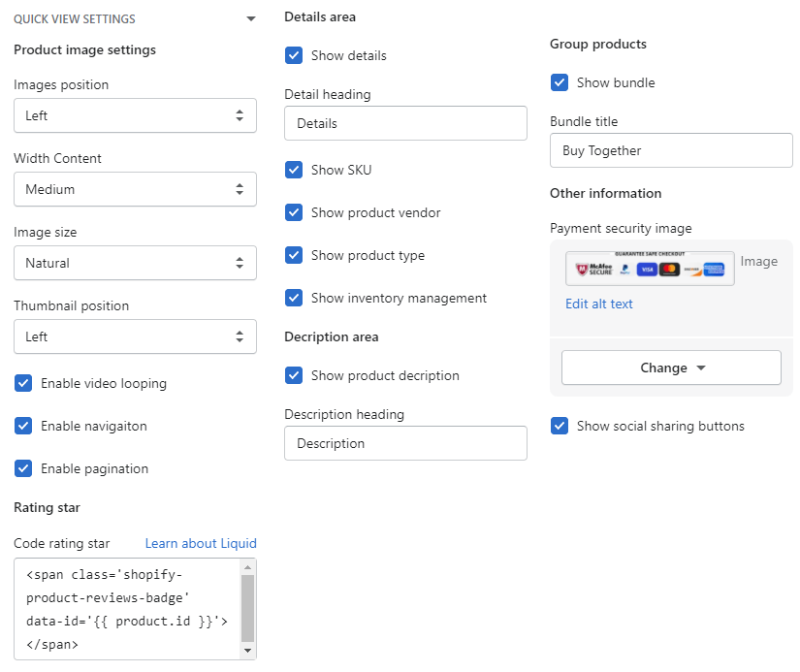The height and width of the screenshot is (672, 800).
Task: Open the Image size dropdown
Action: click(135, 263)
